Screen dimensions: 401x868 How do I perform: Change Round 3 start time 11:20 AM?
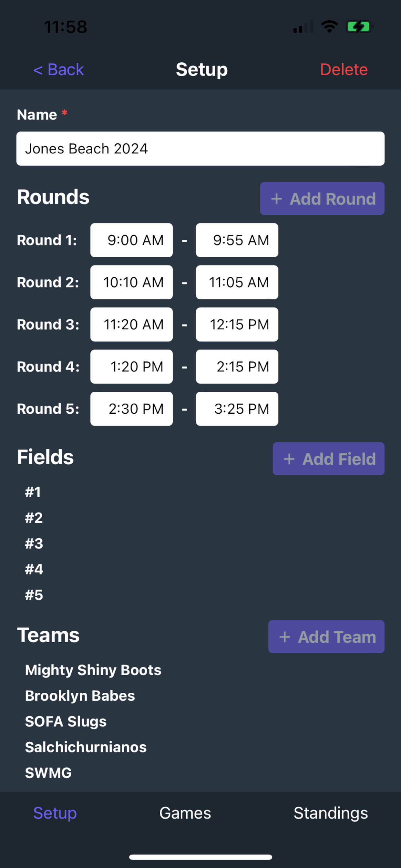click(x=131, y=325)
